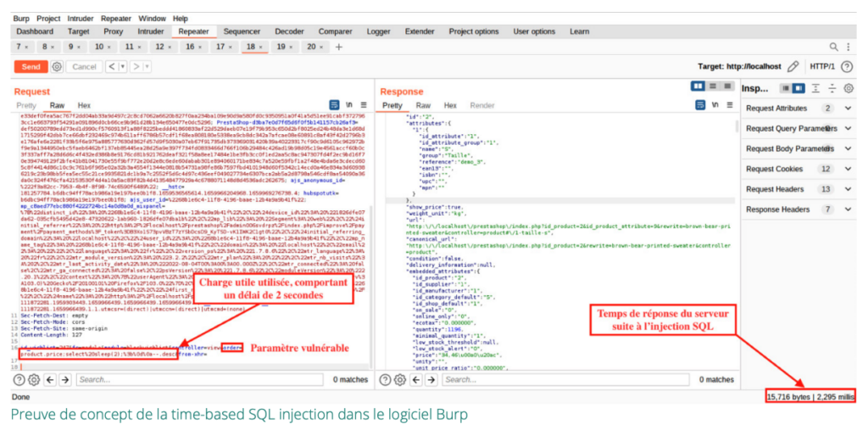The width and height of the screenshot is (868, 430).
Task: Open history dropdown beside the back arrow
Action: click(122, 66)
